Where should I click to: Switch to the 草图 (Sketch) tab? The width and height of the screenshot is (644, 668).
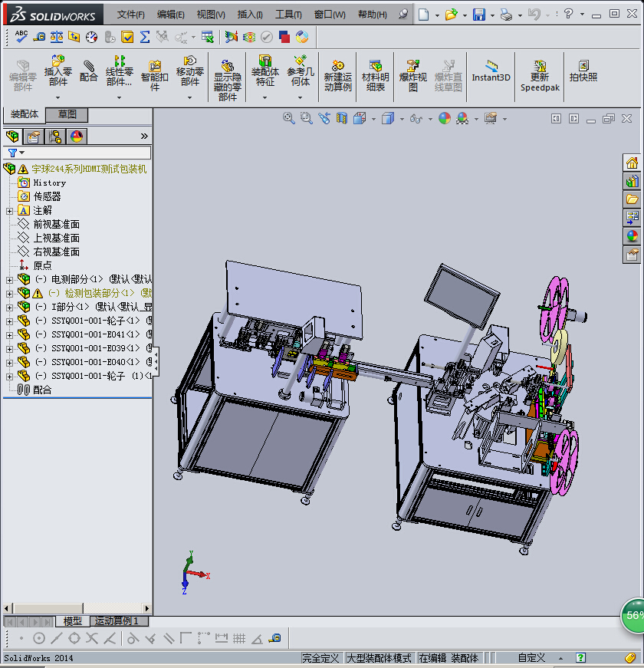click(x=67, y=114)
